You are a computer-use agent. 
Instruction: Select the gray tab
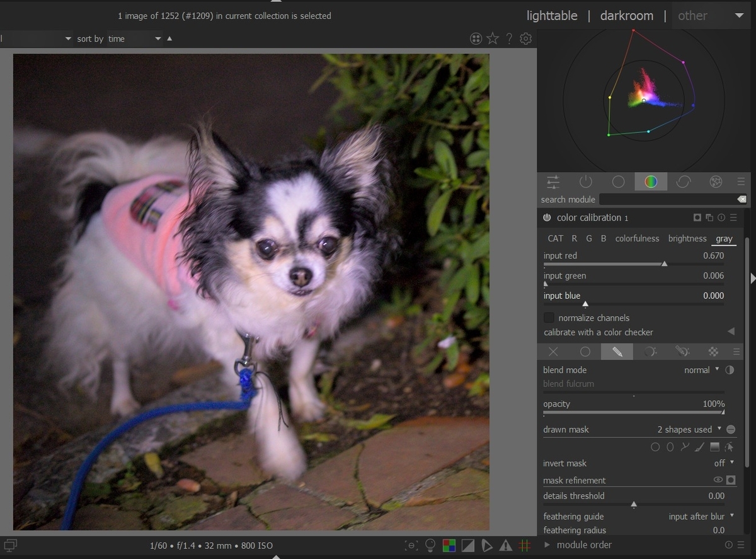tap(724, 239)
